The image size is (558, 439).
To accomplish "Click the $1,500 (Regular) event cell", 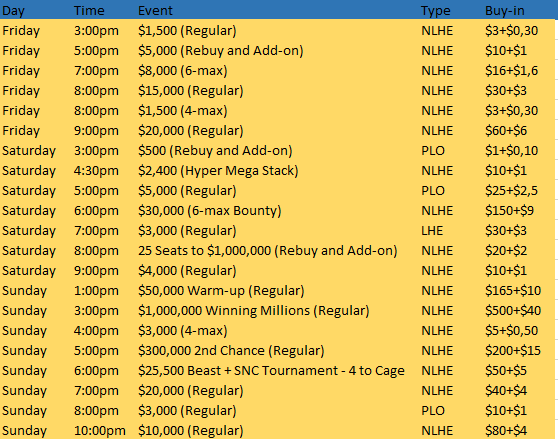I will pos(187,31).
